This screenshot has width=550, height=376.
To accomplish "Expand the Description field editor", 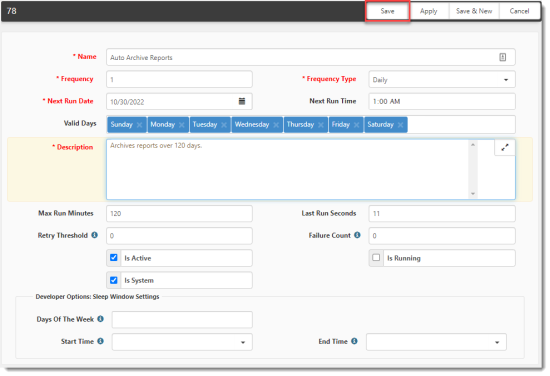I will [505, 148].
